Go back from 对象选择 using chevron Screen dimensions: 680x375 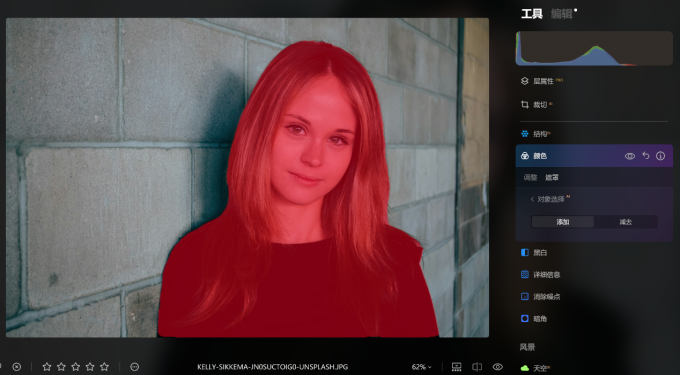(x=532, y=199)
